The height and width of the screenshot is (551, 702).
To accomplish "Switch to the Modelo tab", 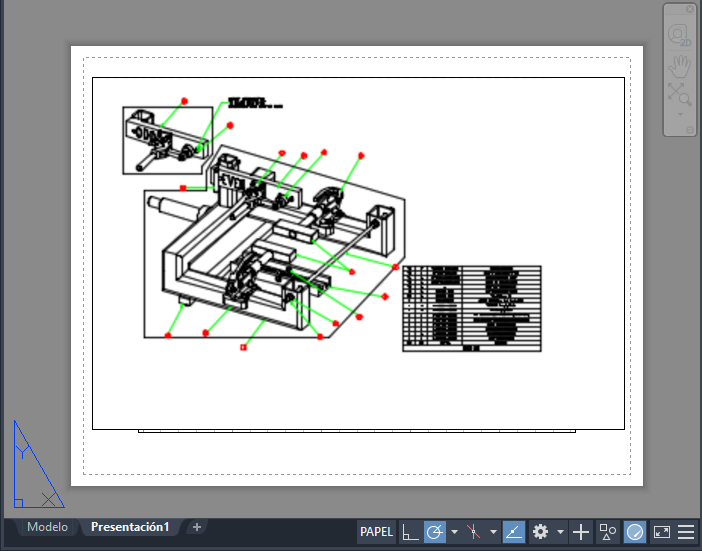I will pyautogui.click(x=47, y=527).
